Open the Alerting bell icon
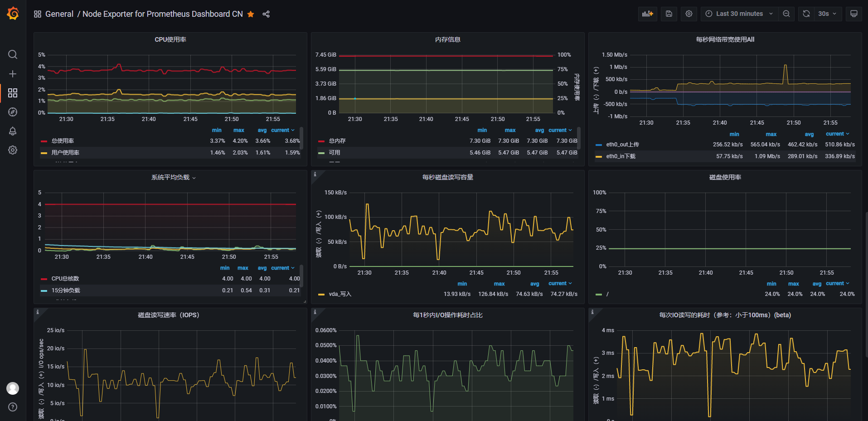The width and height of the screenshot is (868, 421). (x=13, y=131)
